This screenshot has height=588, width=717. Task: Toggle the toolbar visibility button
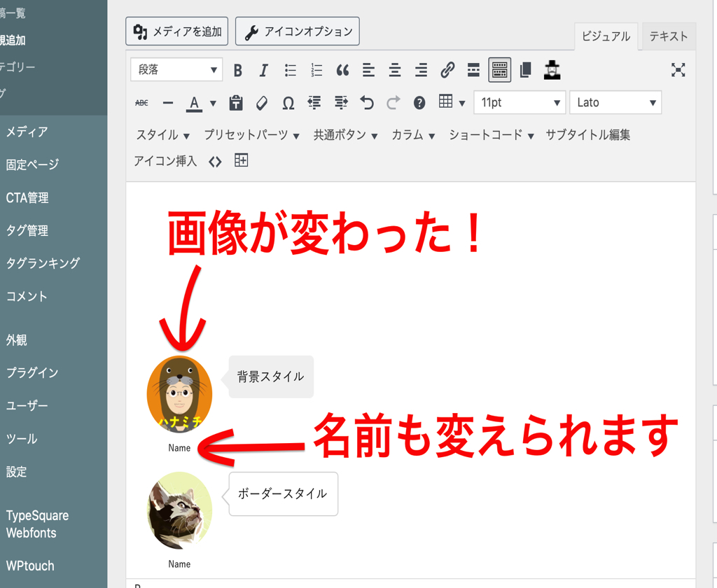click(500, 70)
